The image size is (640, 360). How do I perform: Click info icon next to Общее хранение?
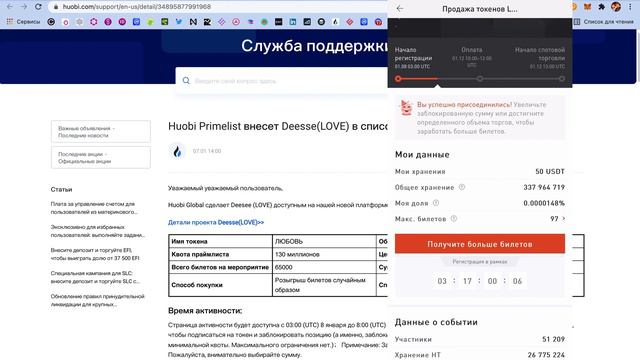[462, 187]
